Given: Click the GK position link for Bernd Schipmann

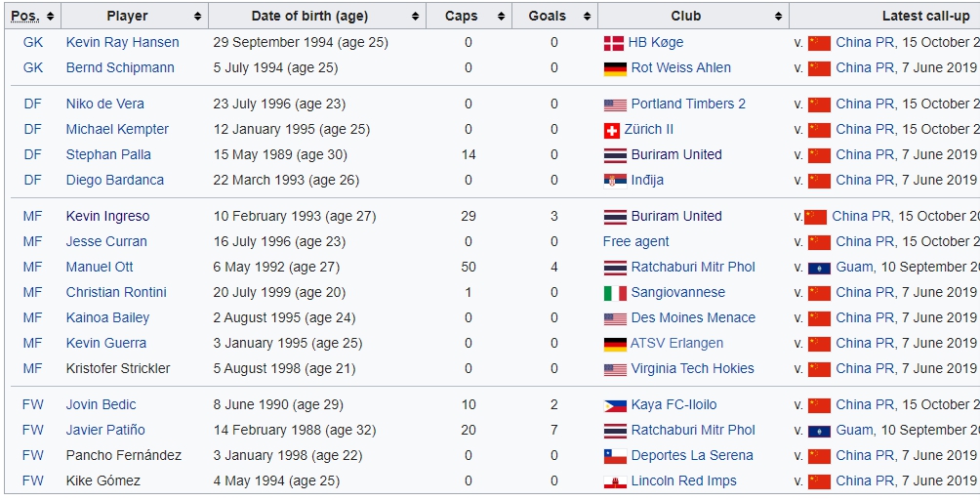Looking at the screenshot, I should point(33,68).
